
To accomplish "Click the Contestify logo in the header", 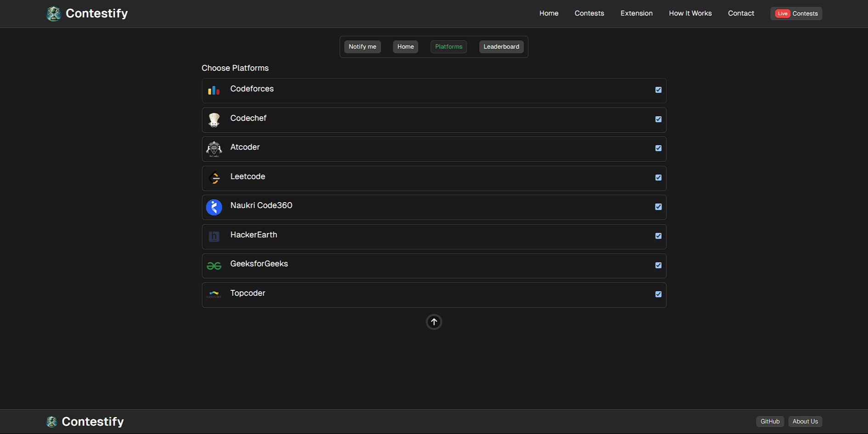I will coord(87,13).
